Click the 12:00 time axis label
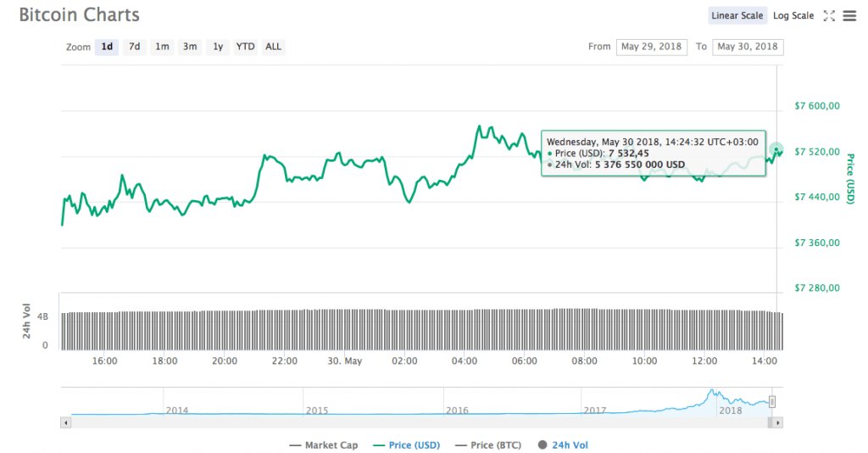This screenshot has height=453, width=868. [x=704, y=361]
